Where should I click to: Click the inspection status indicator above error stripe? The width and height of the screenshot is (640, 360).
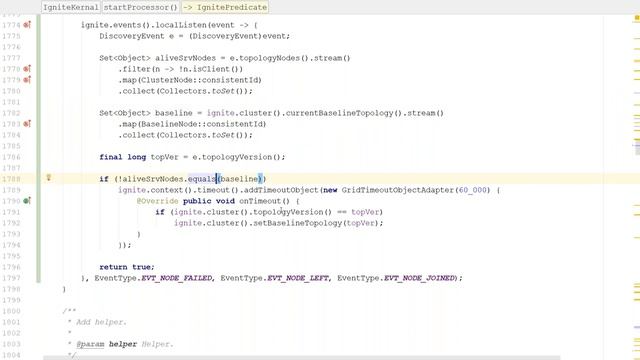pyautogui.click(x=636, y=18)
